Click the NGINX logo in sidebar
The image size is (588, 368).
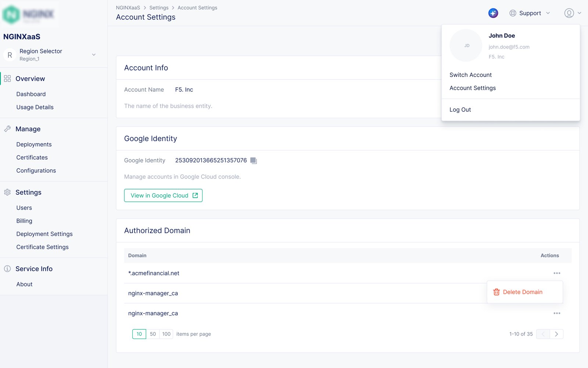pyautogui.click(x=29, y=15)
